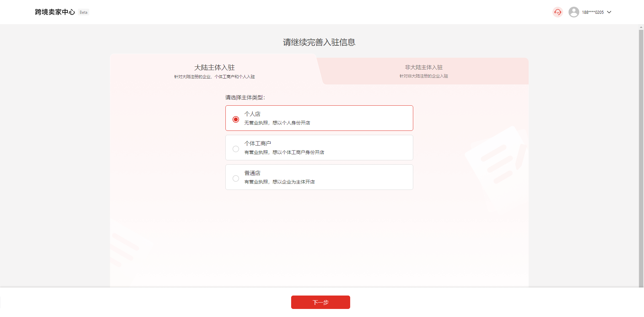Click subtitle 针对非大陆注册的企业入驻
The width and height of the screenshot is (644, 317).
tap(424, 76)
